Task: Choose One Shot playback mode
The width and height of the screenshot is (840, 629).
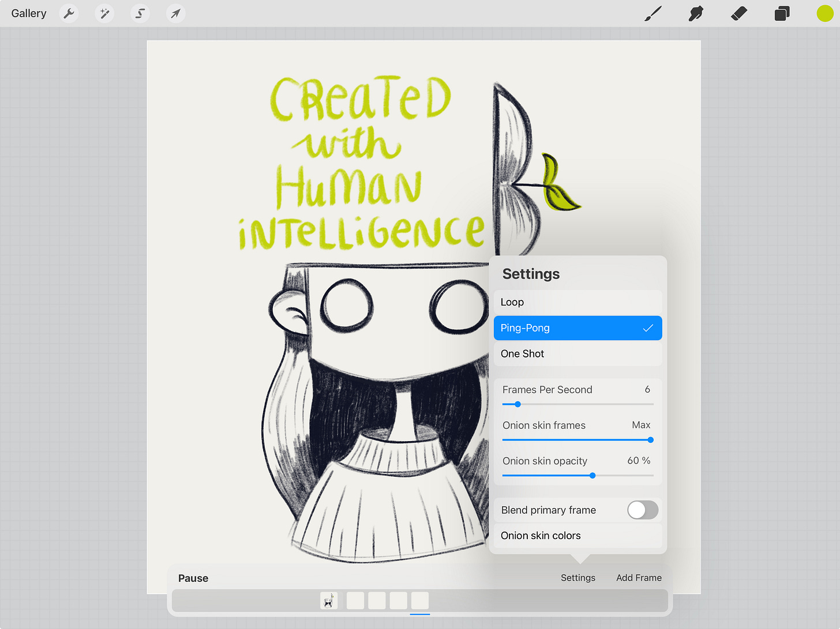Action: coord(577,354)
